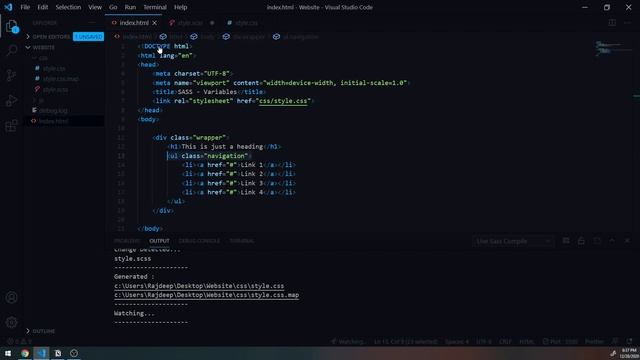Select index.html in the explorer tree
Viewport: 640px width, 360px height.
coord(53,121)
